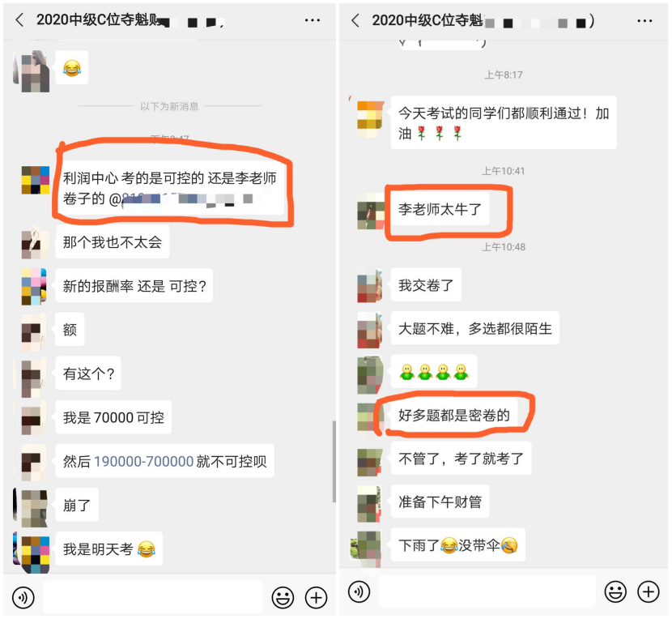The width and height of the screenshot is (672, 619).
Task: Open the emoji picker in right chat
Action: click(615, 592)
